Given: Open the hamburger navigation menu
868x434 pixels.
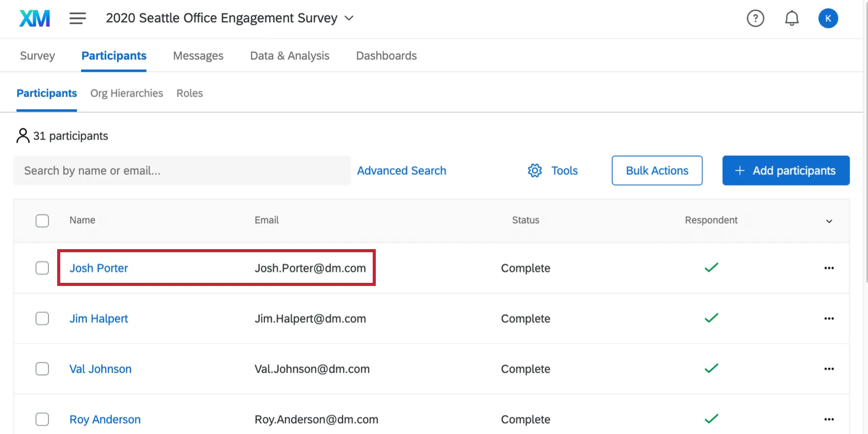Looking at the screenshot, I should [78, 18].
